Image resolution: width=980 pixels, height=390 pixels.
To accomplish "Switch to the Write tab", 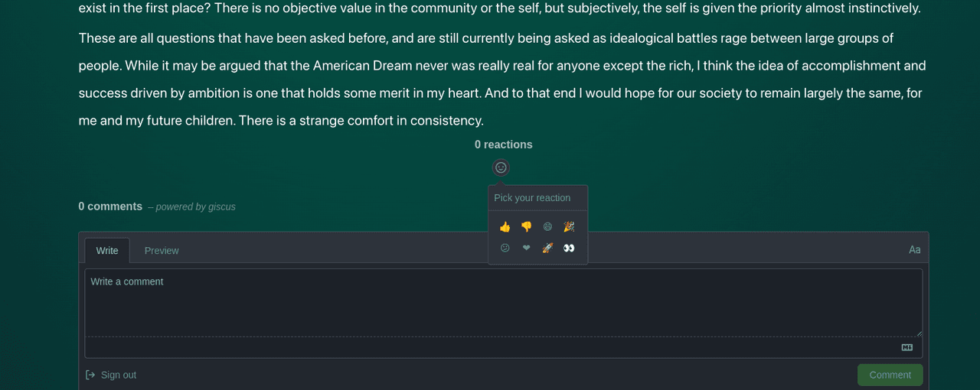I will [x=107, y=251].
